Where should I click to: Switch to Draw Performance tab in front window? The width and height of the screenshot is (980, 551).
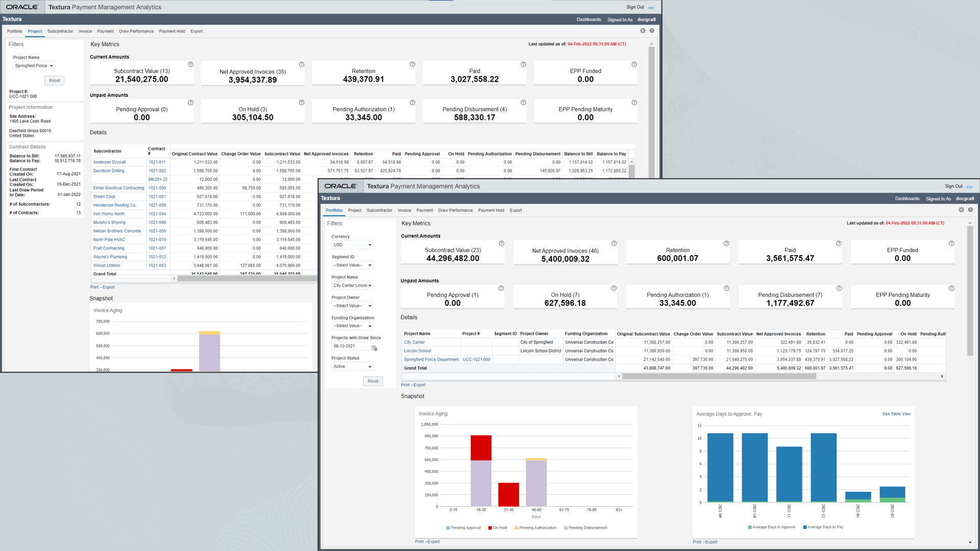click(x=455, y=210)
